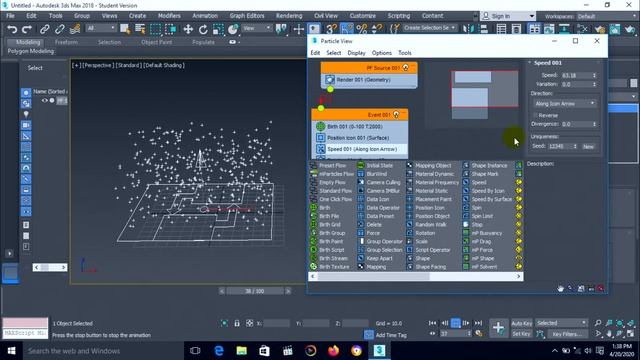
Task: Activate the Select and Scale tool
Action: coord(218,29)
